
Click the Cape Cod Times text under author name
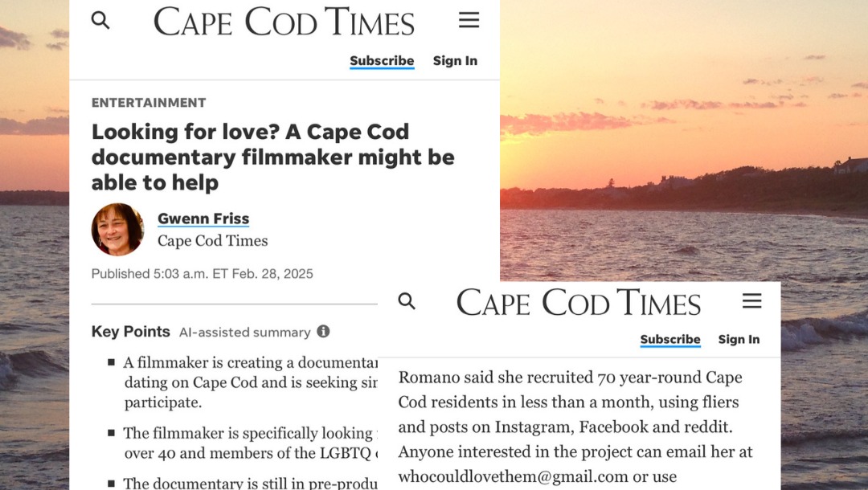pos(212,241)
